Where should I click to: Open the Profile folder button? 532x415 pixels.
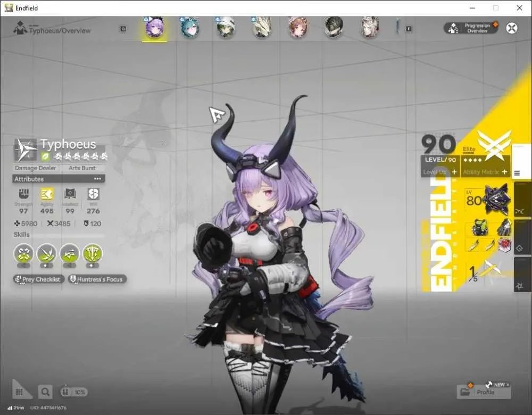click(x=484, y=392)
